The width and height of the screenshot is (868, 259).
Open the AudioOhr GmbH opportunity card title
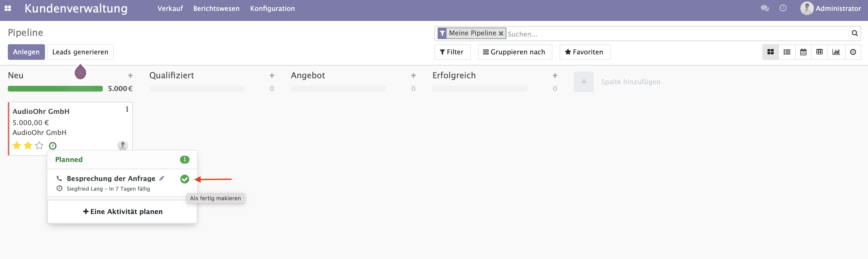pyautogui.click(x=41, y=112)
